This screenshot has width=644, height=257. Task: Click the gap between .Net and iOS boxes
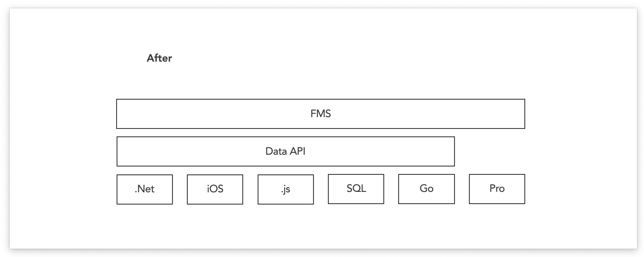(x=180, y=189)
